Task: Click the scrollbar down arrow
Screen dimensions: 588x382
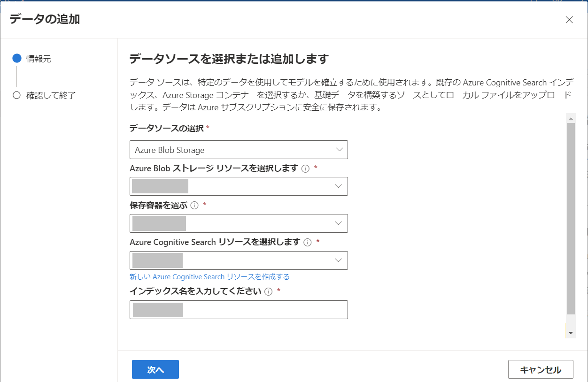Action: coord(571,333)
